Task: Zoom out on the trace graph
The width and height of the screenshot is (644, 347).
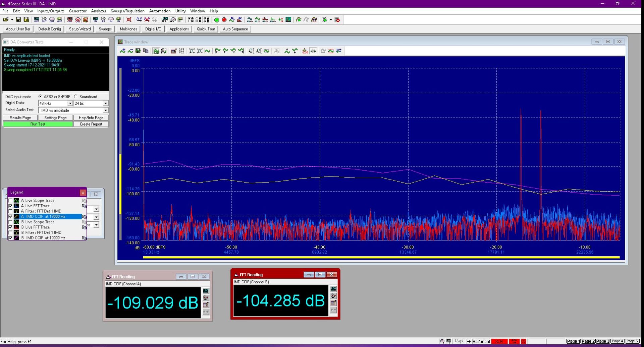Action: pyautogui.click(x=200, y=51)
